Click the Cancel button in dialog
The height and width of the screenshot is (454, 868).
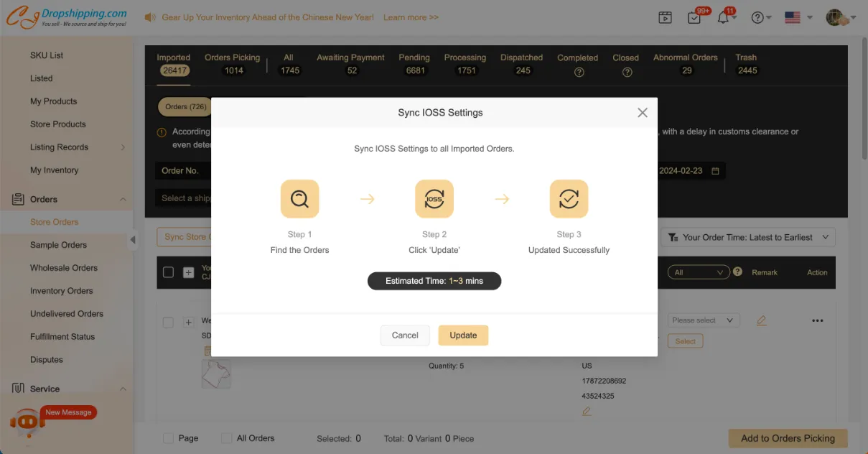[405, 335]
